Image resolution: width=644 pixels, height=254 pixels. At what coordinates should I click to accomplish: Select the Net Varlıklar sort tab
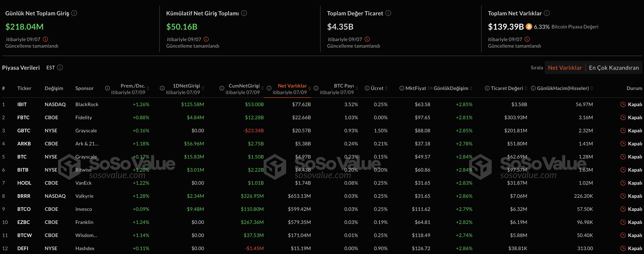click(565, 67)
